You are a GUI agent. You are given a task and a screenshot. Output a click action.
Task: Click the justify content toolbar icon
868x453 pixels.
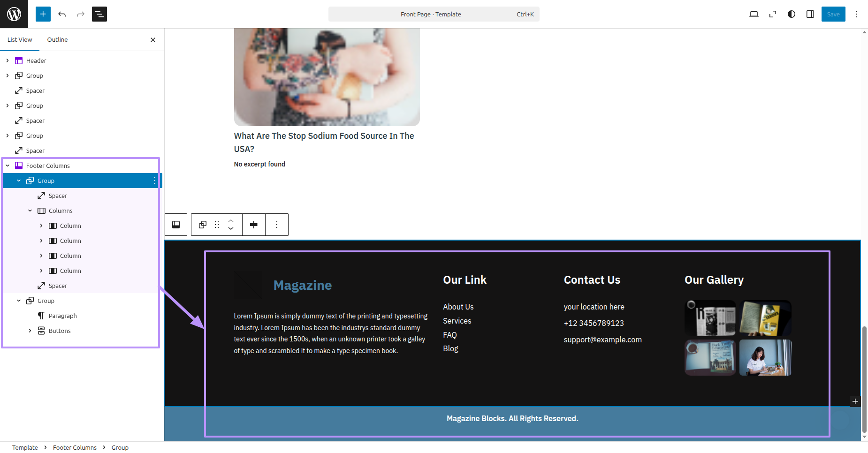[254, 225]
